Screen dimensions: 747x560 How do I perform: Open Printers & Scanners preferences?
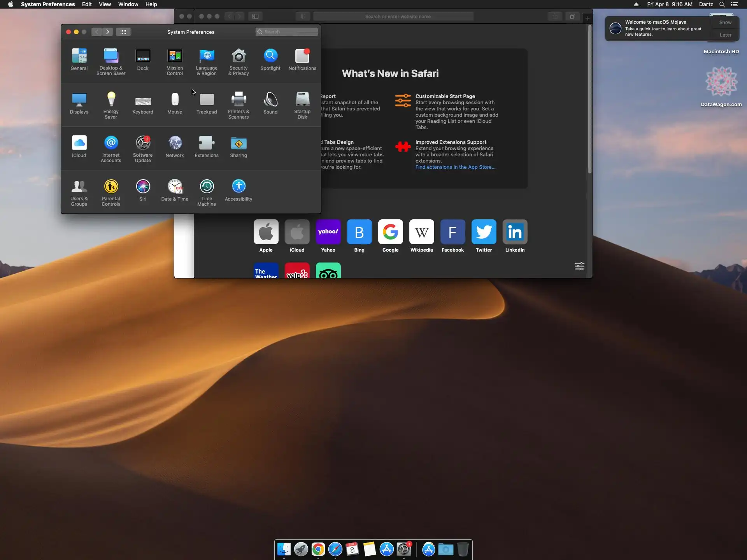pyautogui.click(x=238, y=105)
